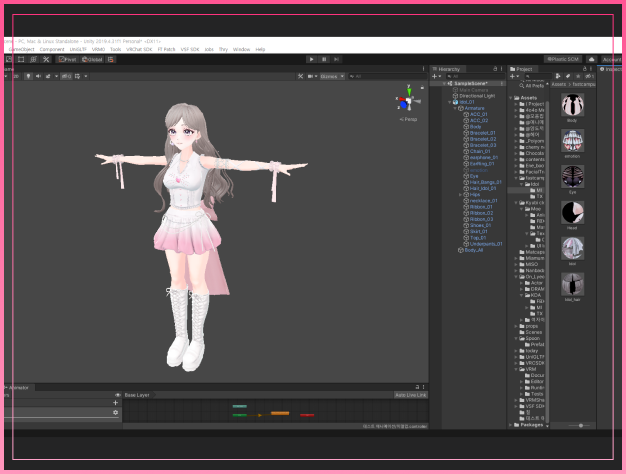Toggle the scene grid visibility icon
This screenshot has height=474, width=626.
[x=77, y=76]
